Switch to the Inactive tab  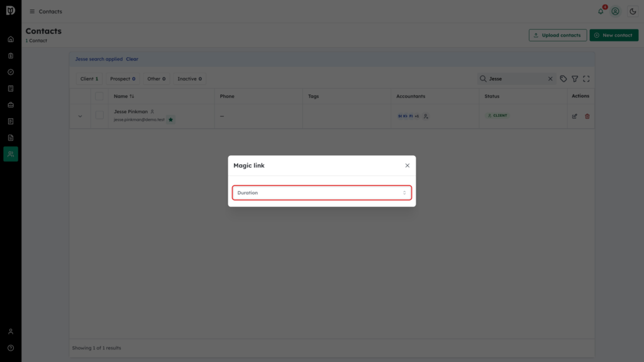pyautogui.click(x=189, y=79)
